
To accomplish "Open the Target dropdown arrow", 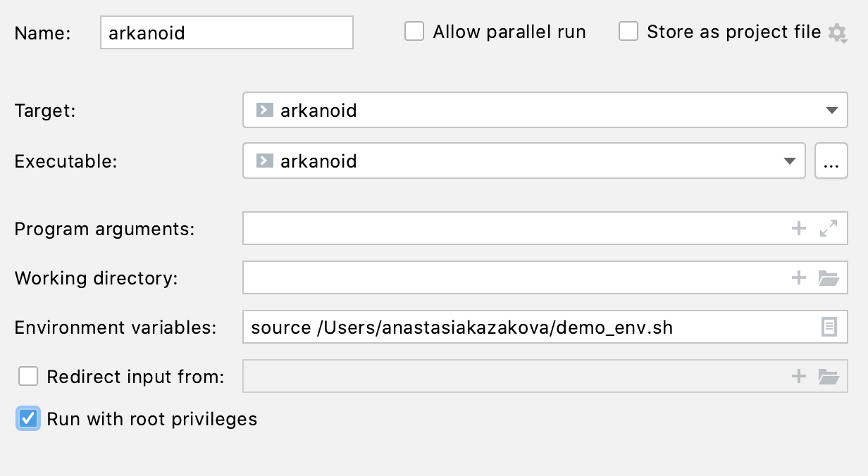I will click(831, 111).
